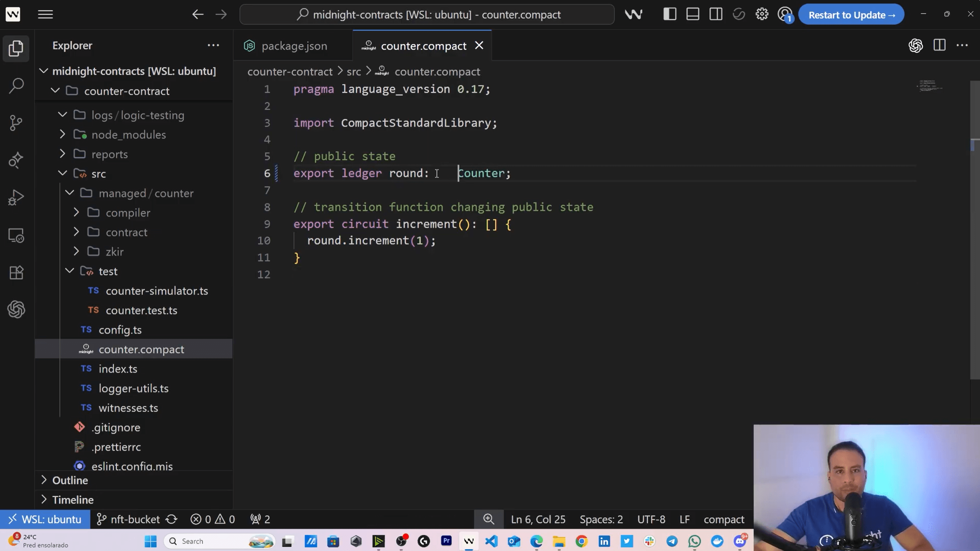Change file encoding UTF-8
Image resolution: width=980 pixels, height=551 pixels.
click(x=651, y=519)
